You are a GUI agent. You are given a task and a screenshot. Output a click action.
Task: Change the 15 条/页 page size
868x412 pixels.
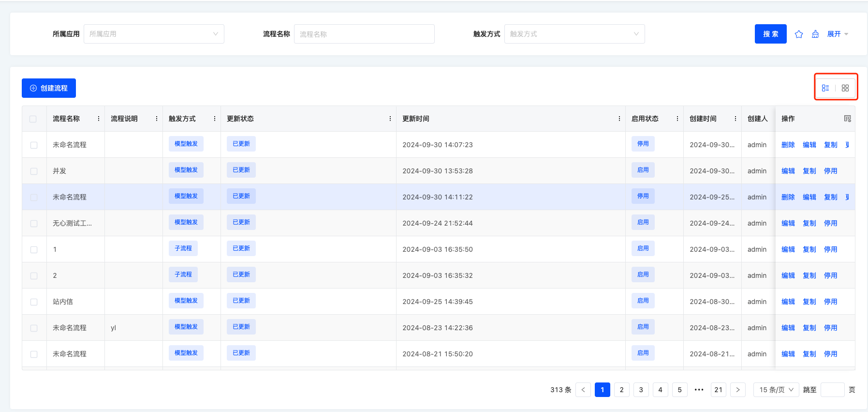click(x=776, y=390)
